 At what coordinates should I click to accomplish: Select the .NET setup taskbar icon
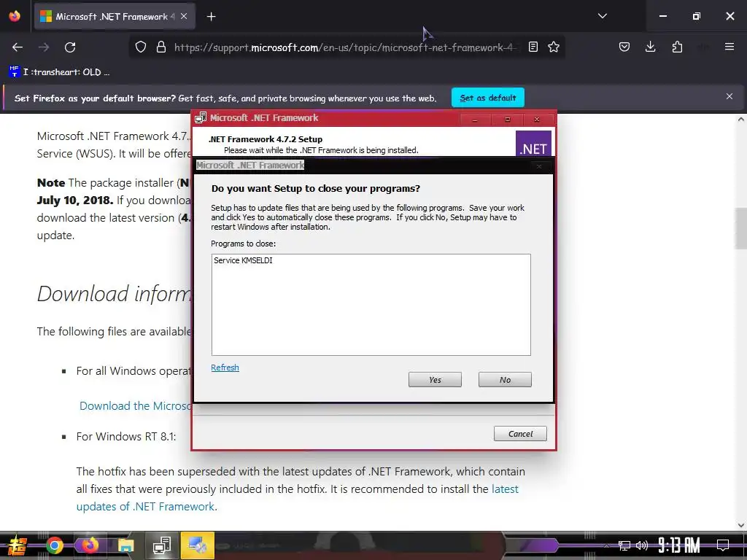tap(161, 545)
